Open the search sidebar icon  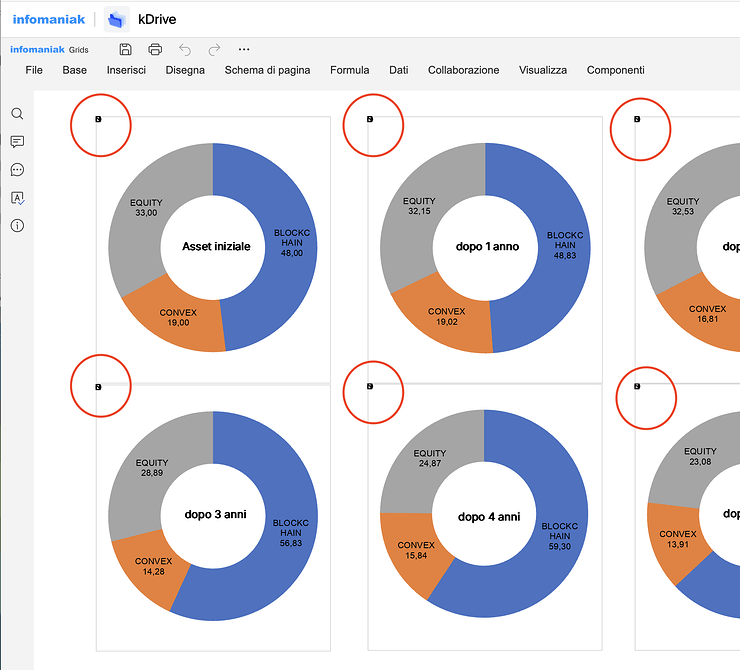pyautogui.click(x=17, y=114)
